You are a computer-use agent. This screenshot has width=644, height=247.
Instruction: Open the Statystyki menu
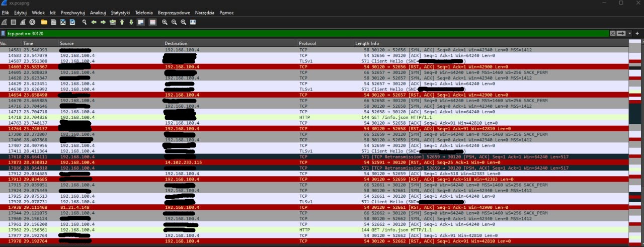[x=120, y=12]
